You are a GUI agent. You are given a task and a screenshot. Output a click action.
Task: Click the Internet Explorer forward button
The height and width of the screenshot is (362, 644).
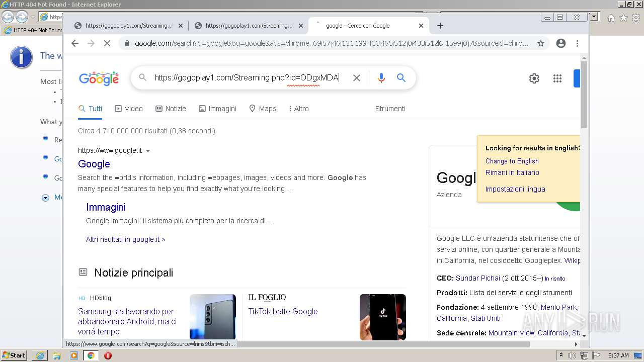click(22, 17)
